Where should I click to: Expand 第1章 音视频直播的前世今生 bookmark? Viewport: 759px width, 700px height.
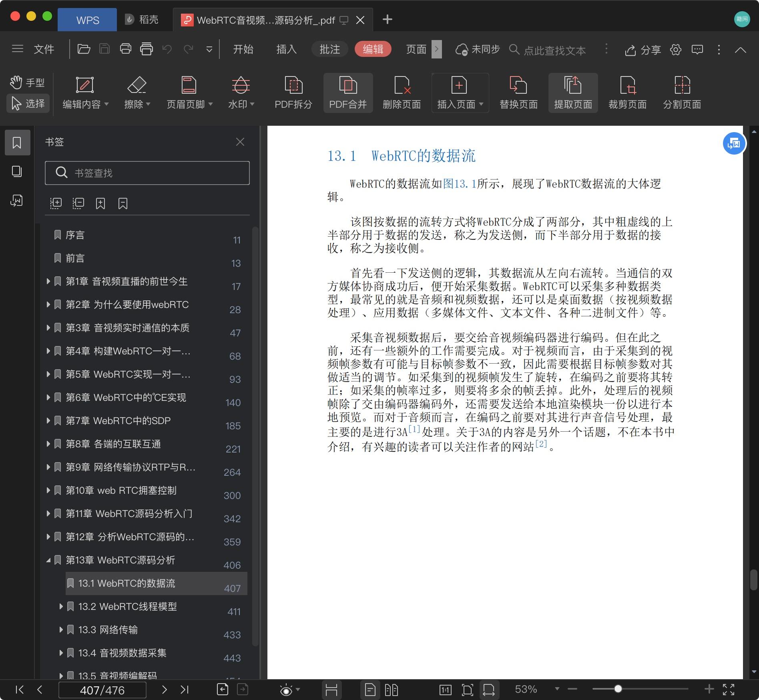[x=48, y=281]
